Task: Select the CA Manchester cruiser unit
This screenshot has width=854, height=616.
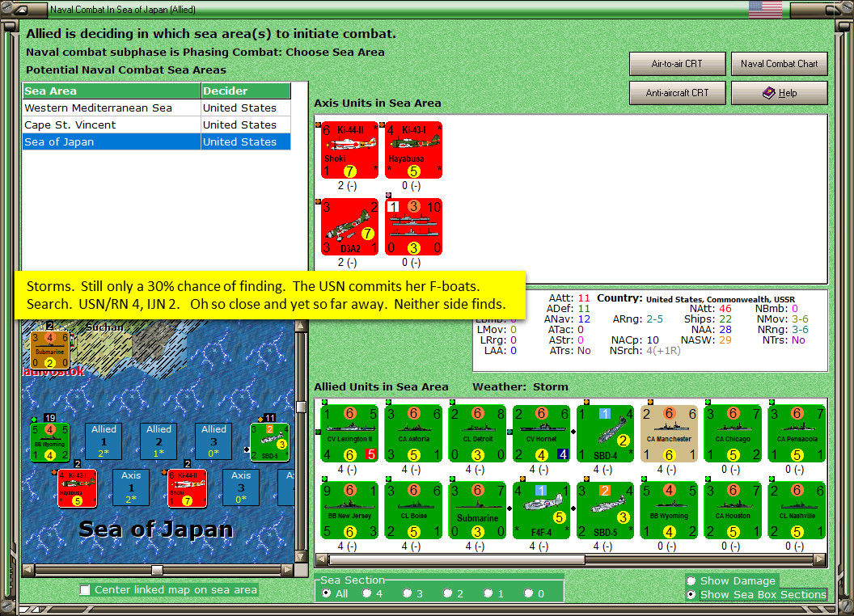Action: 670,433
